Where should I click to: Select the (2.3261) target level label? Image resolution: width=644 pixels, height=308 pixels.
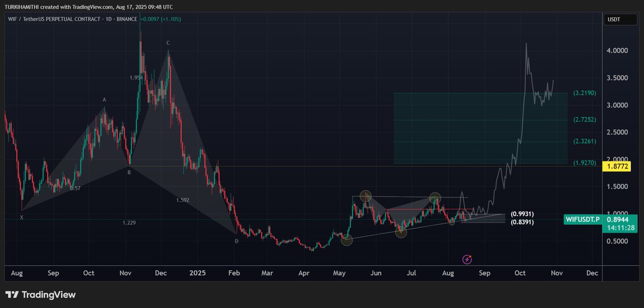point(584,141)
